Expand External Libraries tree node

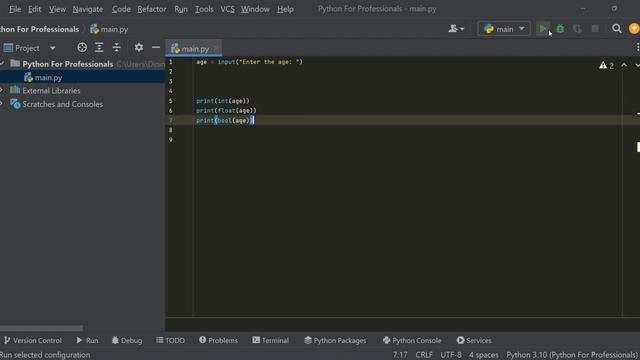tap(2, 90)
